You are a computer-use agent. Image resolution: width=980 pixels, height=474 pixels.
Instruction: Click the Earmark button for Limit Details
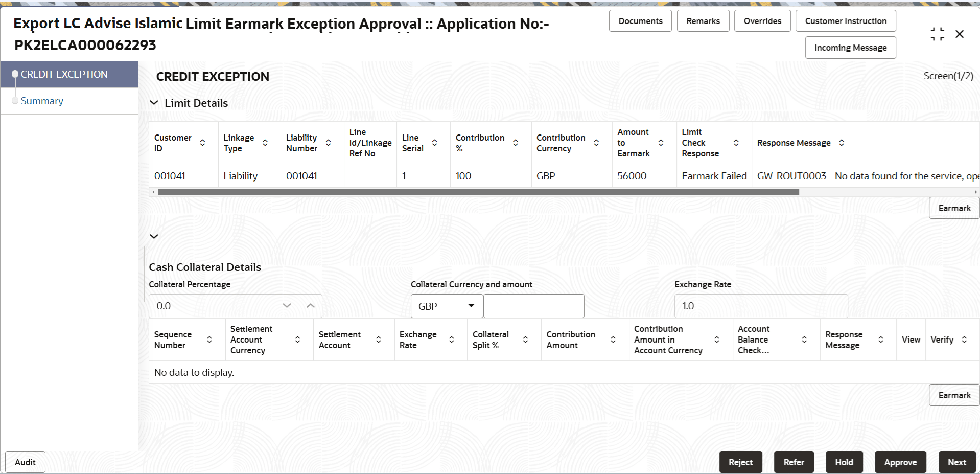(x=953, y=208)
